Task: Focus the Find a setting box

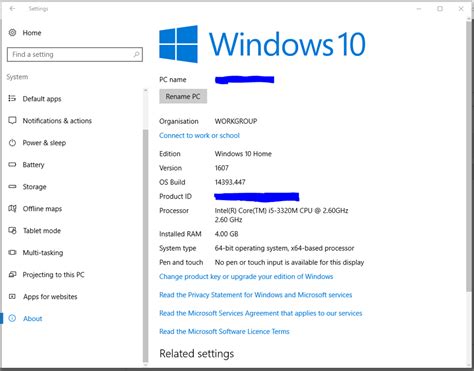Action: [75, 54]
